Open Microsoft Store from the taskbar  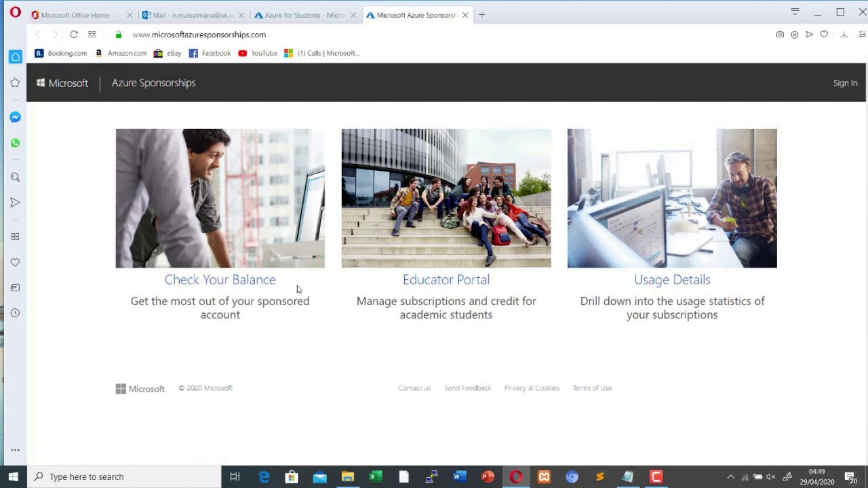click(x=292, y=476)
